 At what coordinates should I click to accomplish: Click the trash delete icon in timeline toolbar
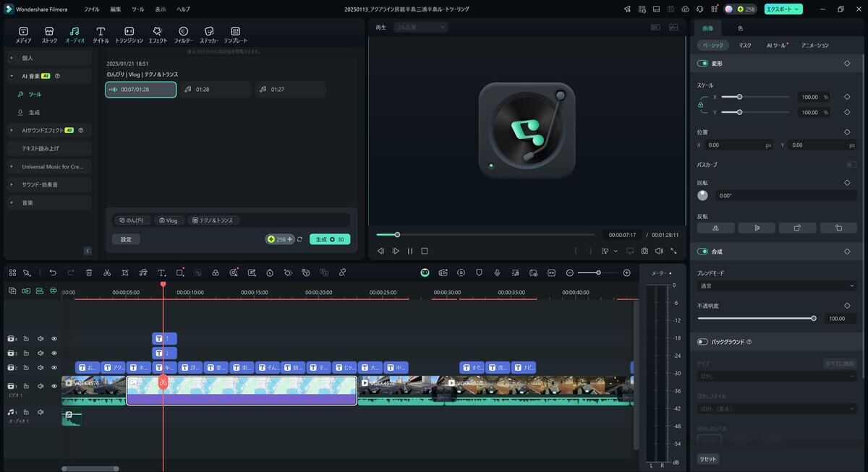pyautogui.click(x=89, y=273)
